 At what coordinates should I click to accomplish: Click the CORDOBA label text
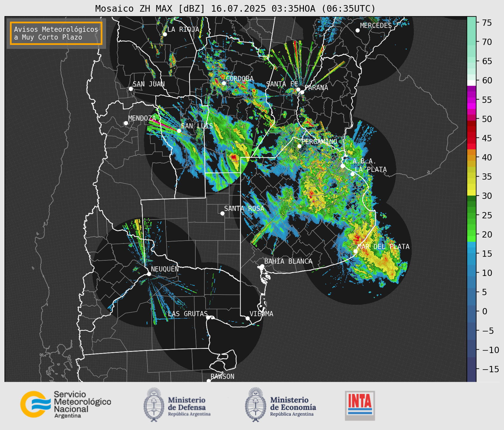click(240, 79)
